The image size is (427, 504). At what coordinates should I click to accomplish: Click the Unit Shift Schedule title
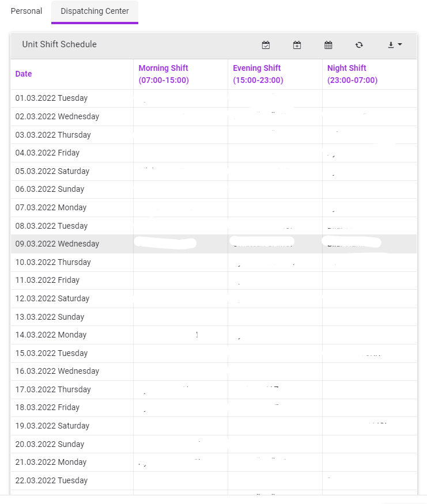point(59,44)
